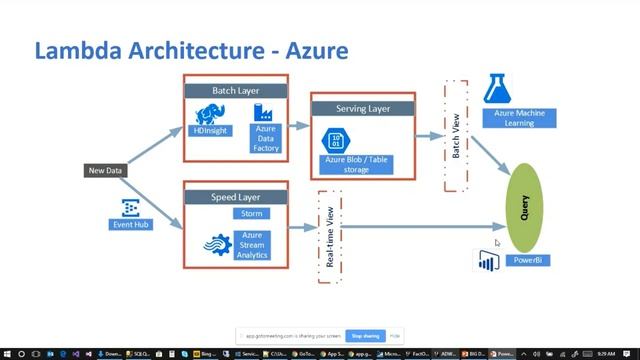Click the Real-time View dashed box
Screen dimensions: 640x360
click(330, 237)
